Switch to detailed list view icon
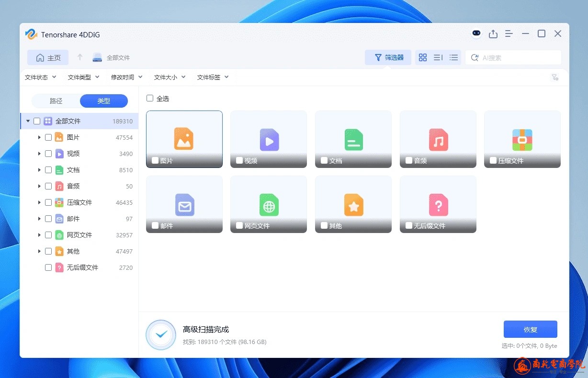The height and width of the screenshot is (378, 588). [453, 57]
